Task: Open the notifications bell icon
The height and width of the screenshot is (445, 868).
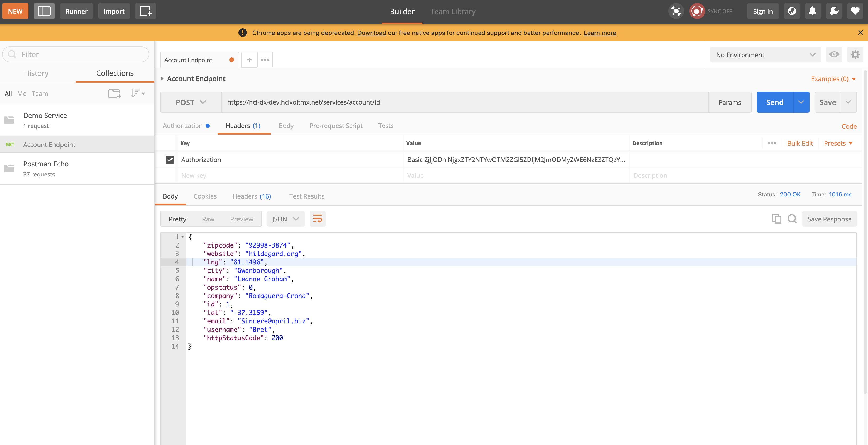Action: (x=813, y=11)
